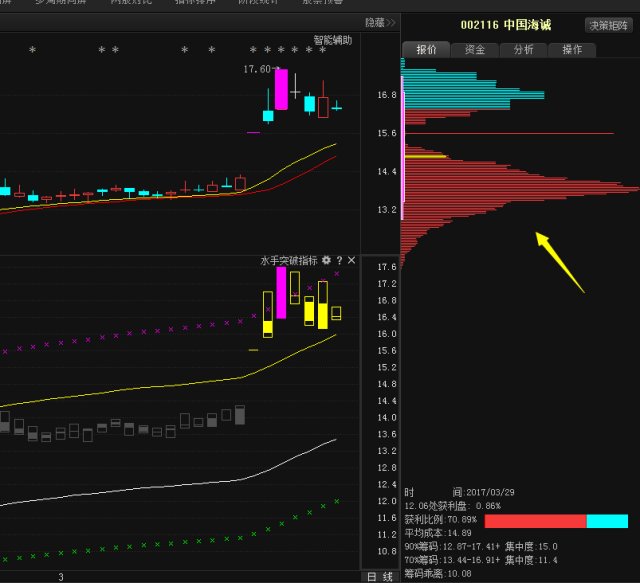Switch to the 资金 tab

click(475, 50)
